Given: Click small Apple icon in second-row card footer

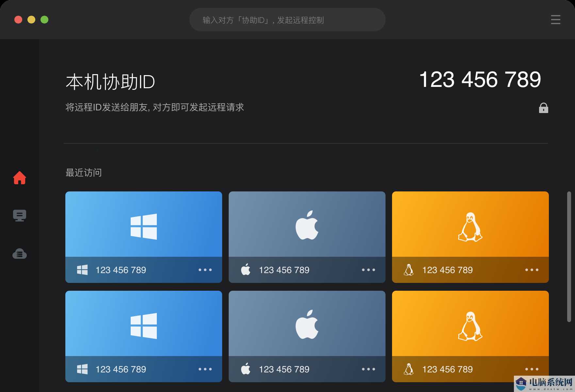Looking at the screenshot, I should point(246,369).
